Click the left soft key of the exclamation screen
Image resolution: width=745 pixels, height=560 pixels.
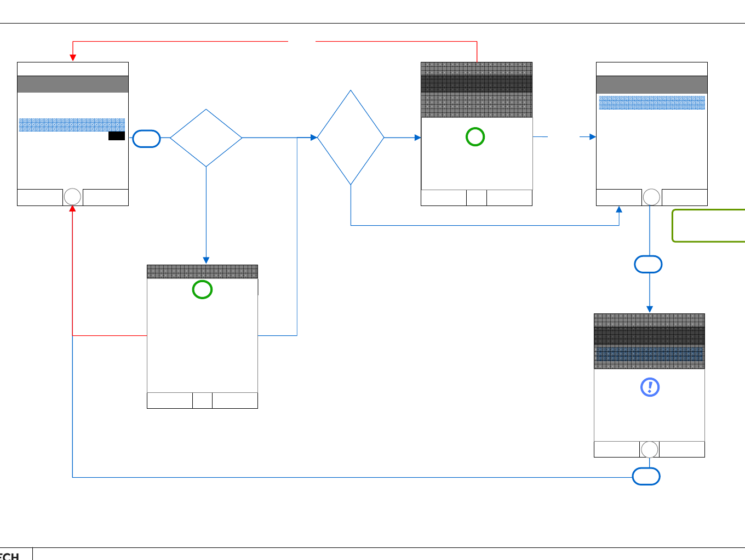click(x=617, y=449)
